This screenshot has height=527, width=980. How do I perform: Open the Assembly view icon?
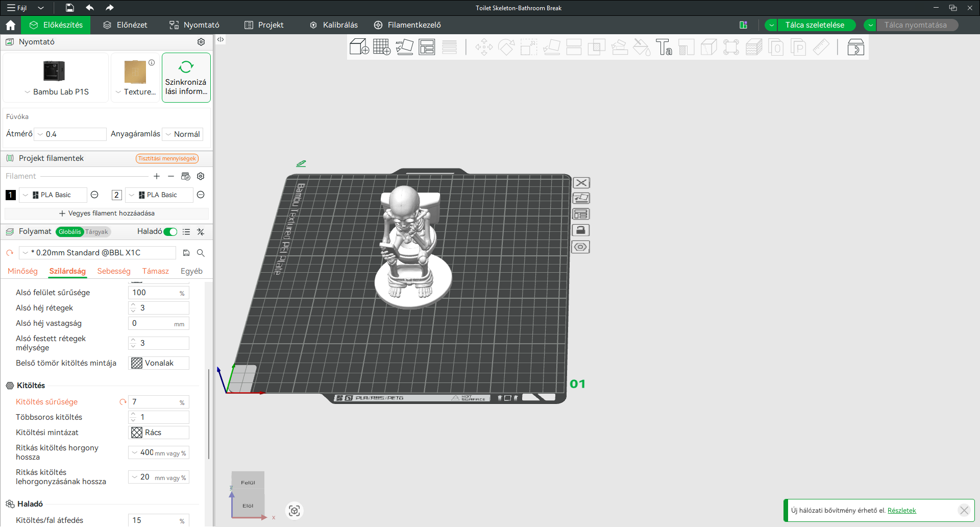pyautogui.click(x=855, y=47)
